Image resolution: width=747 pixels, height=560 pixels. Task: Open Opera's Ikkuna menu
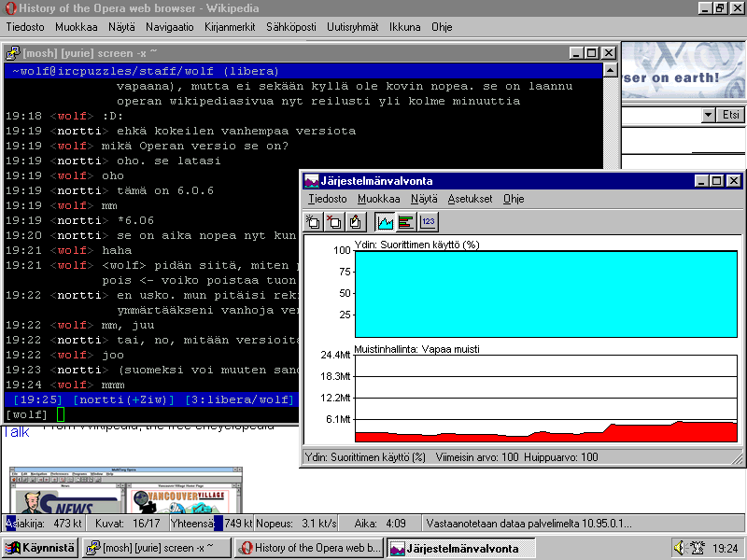click(x=404, y=27)
